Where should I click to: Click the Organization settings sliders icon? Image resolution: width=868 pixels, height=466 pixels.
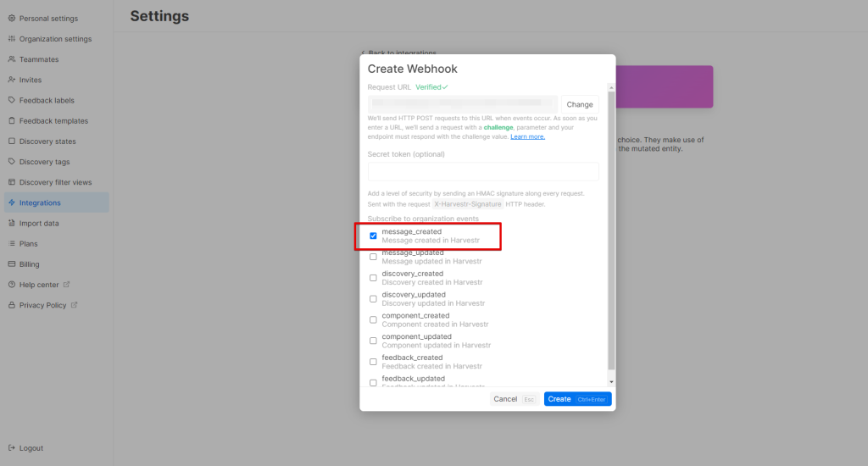click(11, 39)
